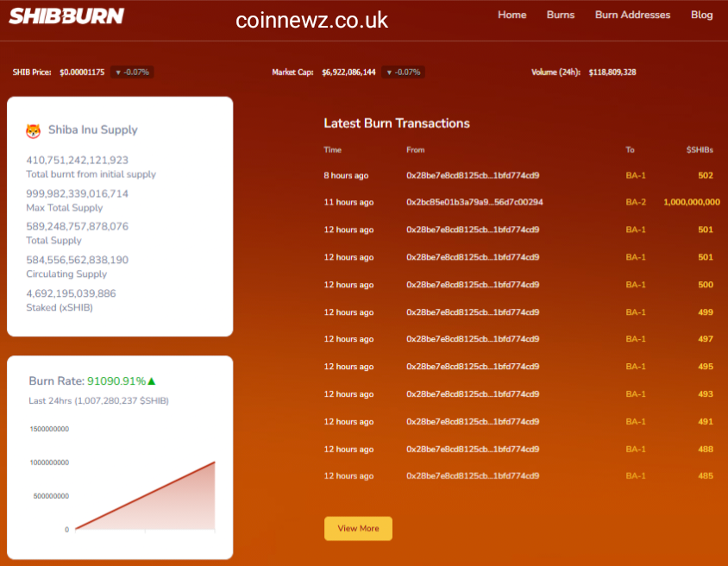The width and height of the screenshot is (728, 566).
Task: Click the Last 24hrs burned total text
Action: 98,400
